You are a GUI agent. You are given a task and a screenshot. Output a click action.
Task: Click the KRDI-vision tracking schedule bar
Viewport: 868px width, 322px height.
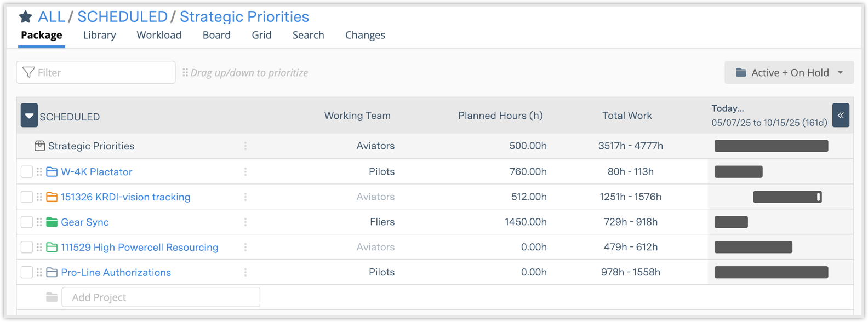coord(787,197)
